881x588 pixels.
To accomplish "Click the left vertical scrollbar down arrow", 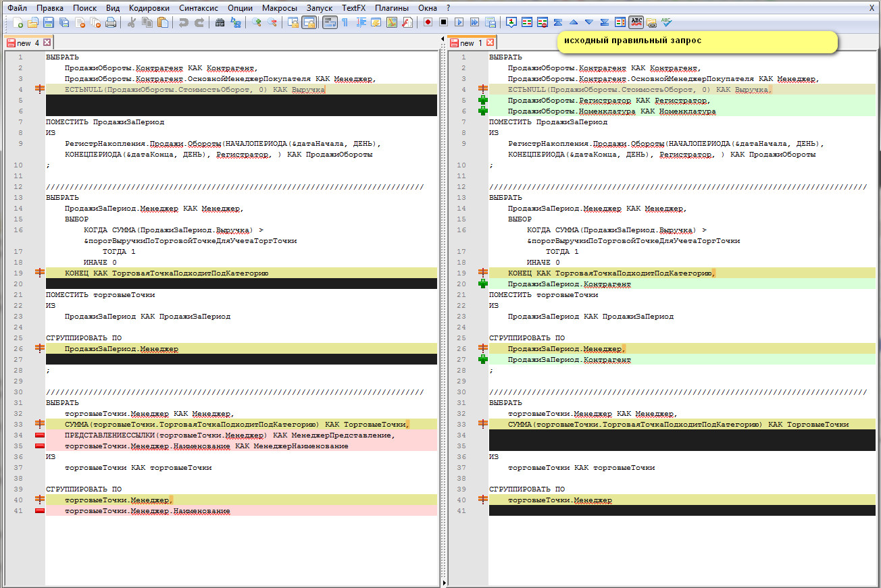I will 443,583.
